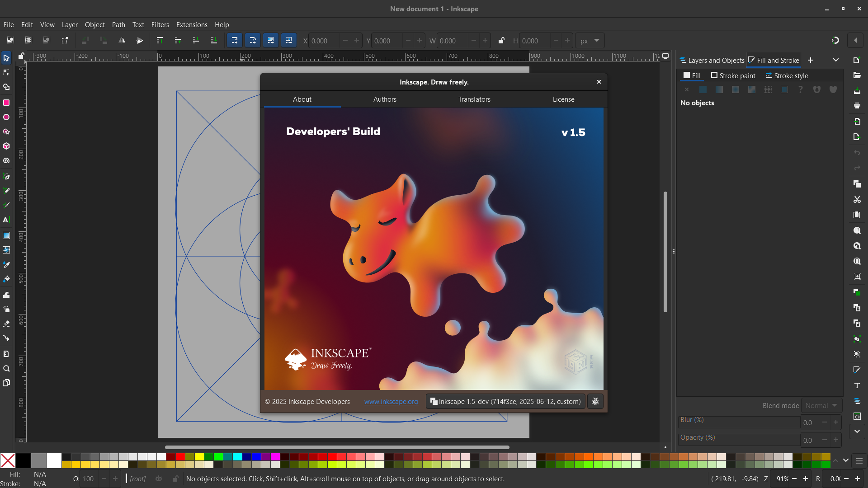Select the Eraser tool

click(6, 324)
